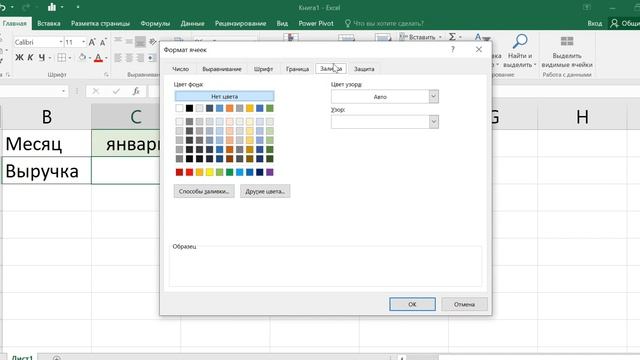Expand the Вставить dropdown in ribbon
This screenshot has width=640, height=360.
click(440, 37)
